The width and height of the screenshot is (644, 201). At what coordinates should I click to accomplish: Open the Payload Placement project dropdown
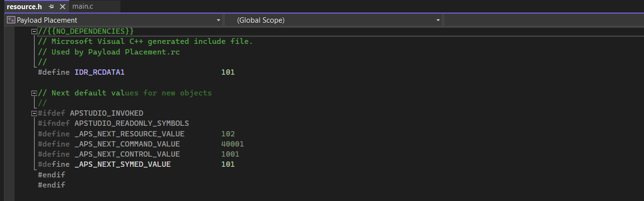(219, 20)
